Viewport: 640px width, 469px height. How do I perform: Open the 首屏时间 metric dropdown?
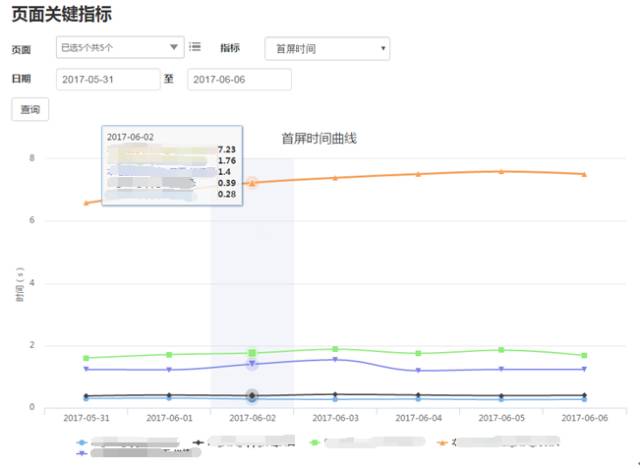327,48
